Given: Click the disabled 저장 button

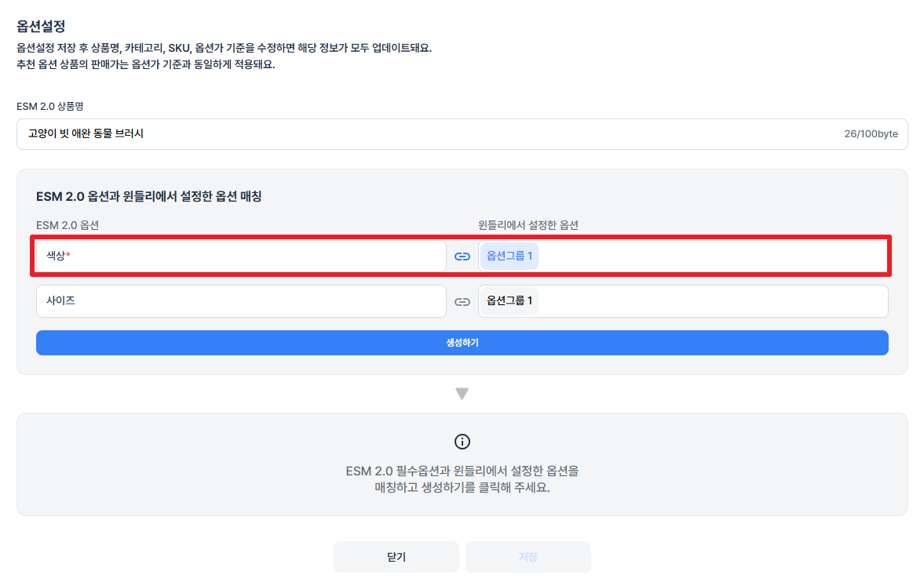Looking at the screenshot, I should [528, 556].
